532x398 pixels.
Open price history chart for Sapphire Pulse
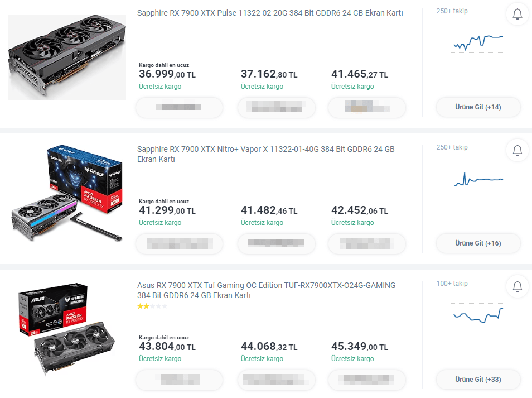[x=478, y=42]
